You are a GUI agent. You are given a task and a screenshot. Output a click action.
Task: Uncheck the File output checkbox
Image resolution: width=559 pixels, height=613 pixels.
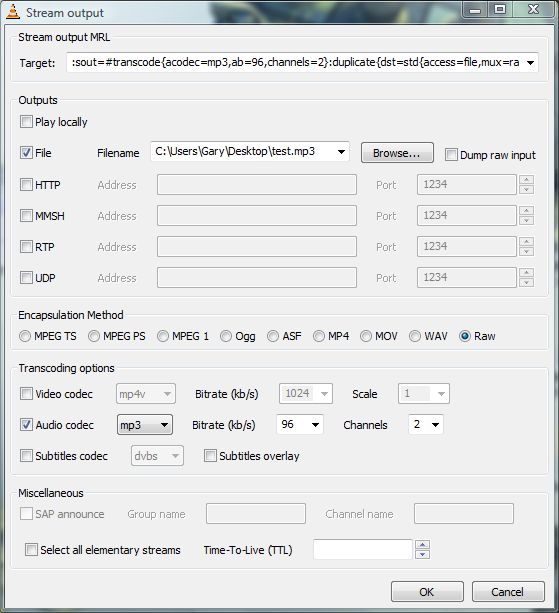click(x=26, y=152)
